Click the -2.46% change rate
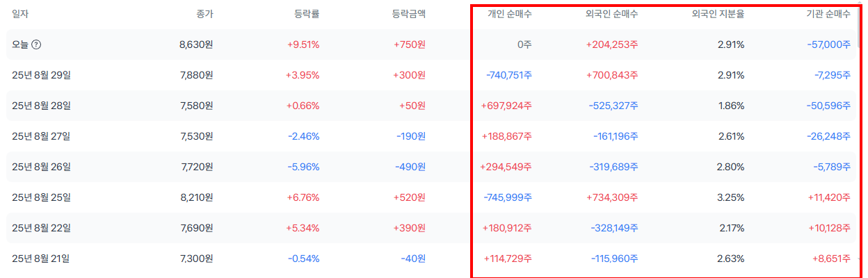Image resolution: width=868 pixels, height=278 pixels. (x=304, y=136)
